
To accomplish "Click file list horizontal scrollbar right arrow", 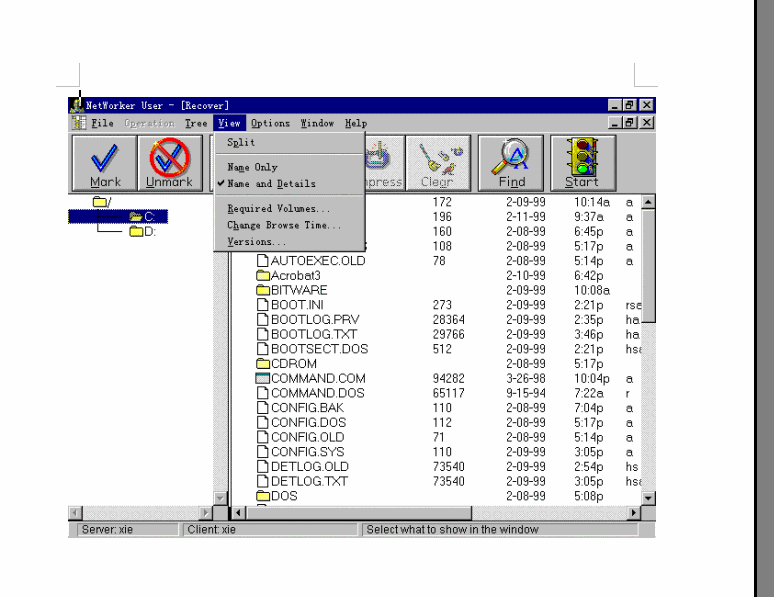I will click(633, 513).
